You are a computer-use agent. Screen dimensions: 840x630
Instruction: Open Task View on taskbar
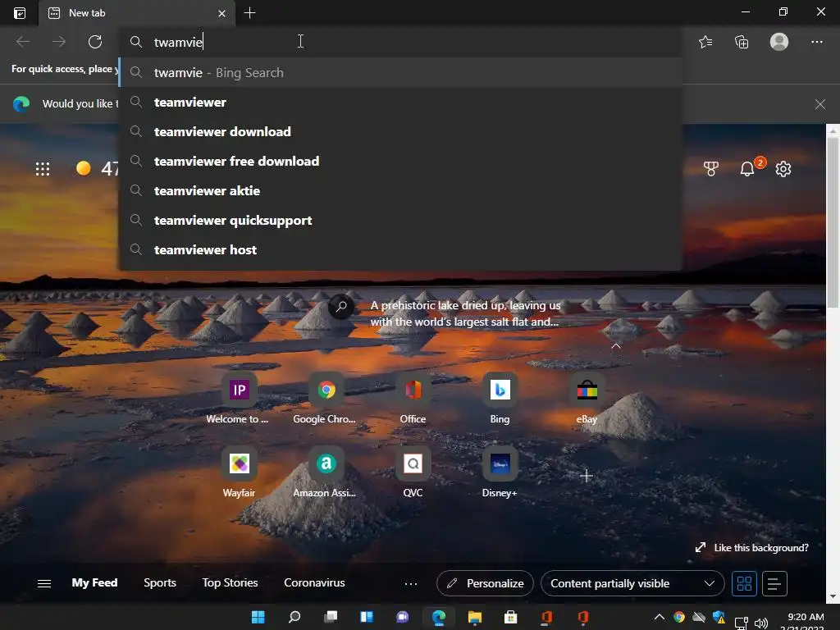[331, 617]
